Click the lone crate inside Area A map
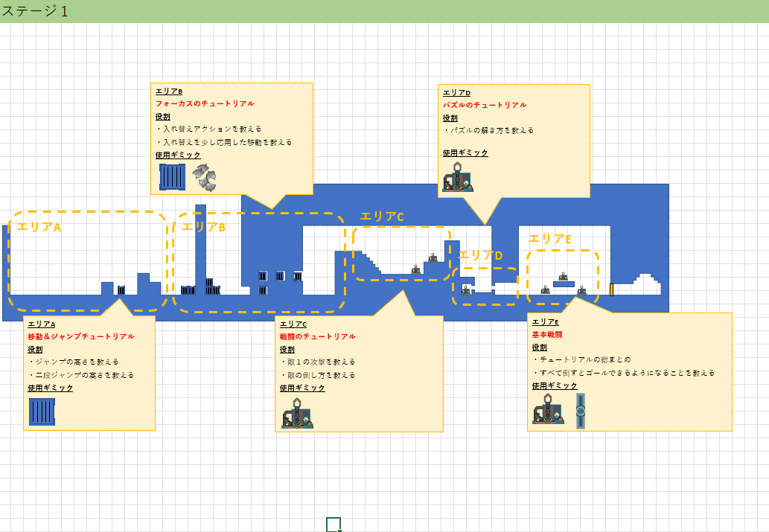769x532 pixels. click(121, 289)
